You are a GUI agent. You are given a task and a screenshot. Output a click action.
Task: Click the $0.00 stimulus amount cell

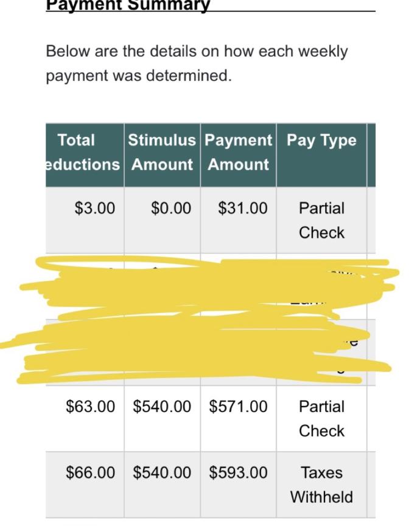163,220
